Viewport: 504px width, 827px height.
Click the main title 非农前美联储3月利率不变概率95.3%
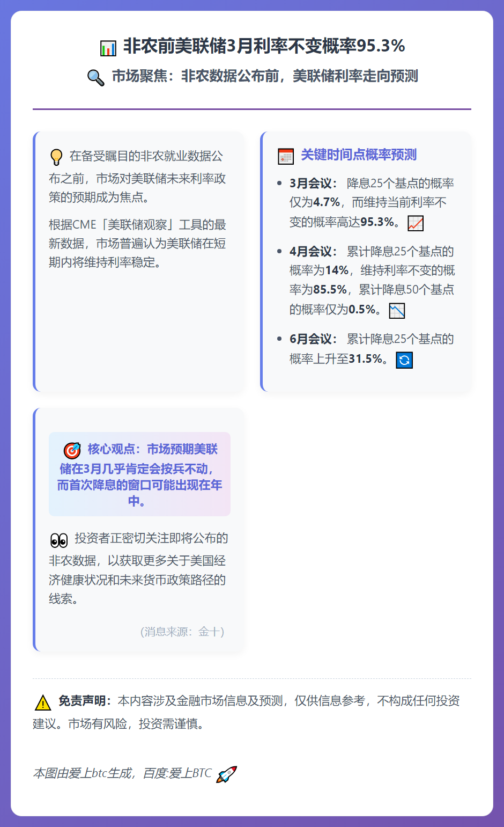(x=264, y=46)
